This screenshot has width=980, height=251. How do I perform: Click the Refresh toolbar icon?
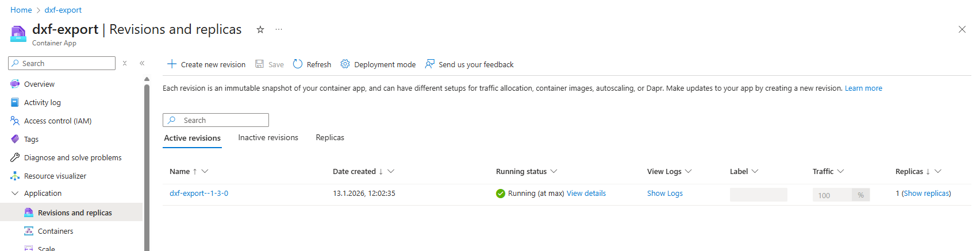298,64
